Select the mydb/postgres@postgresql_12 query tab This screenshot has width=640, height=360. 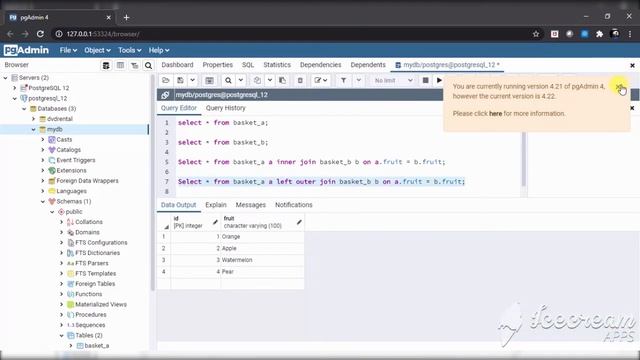point(447,65)
